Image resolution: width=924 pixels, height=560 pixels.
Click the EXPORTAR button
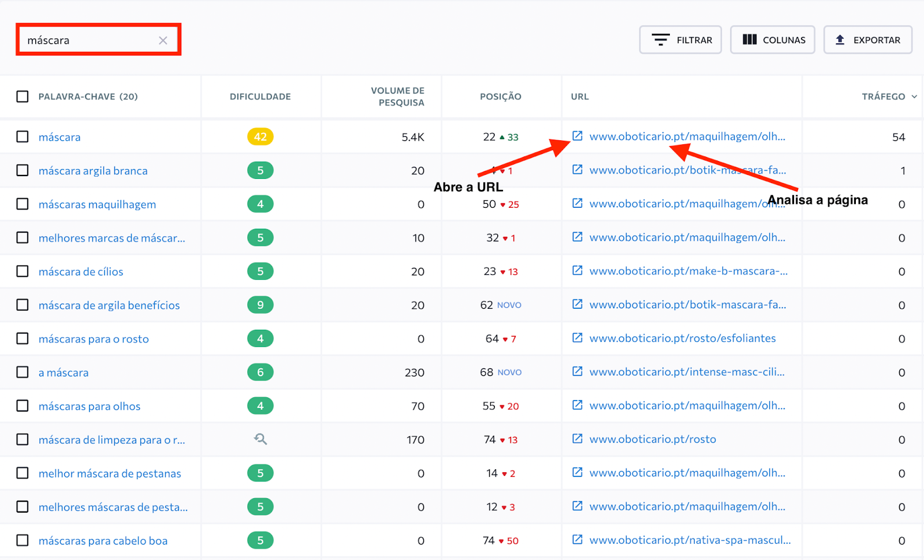(867, 40)
